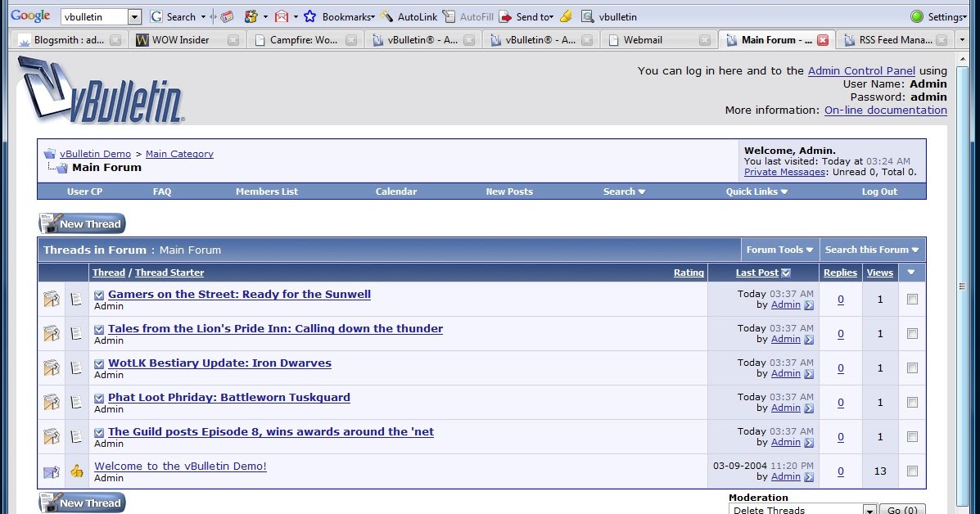
Task: Go to last post of Gamers on the Street
Action: (x=809, y=305)
